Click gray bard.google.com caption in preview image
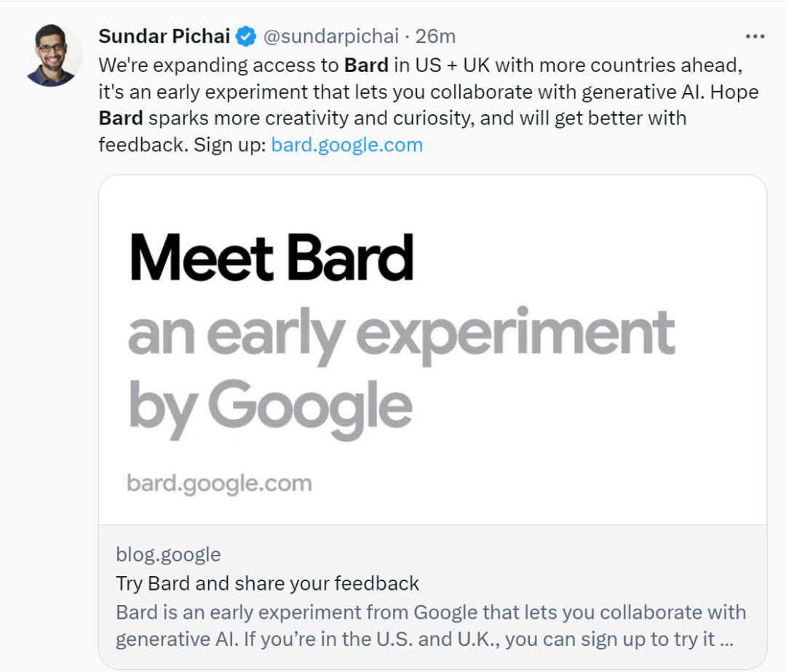 219,483
